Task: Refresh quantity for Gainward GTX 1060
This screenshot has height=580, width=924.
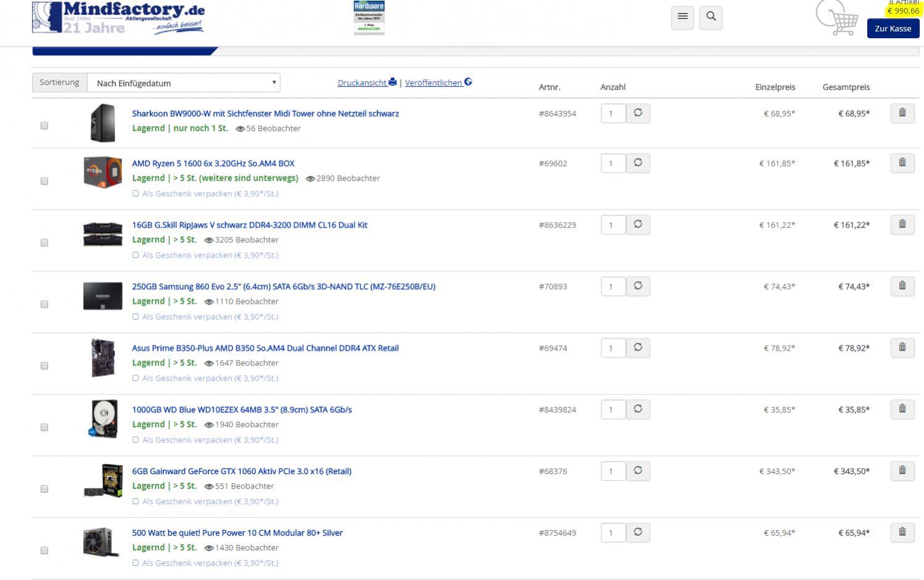Action: pyautogui.click(x=638, y=471)
